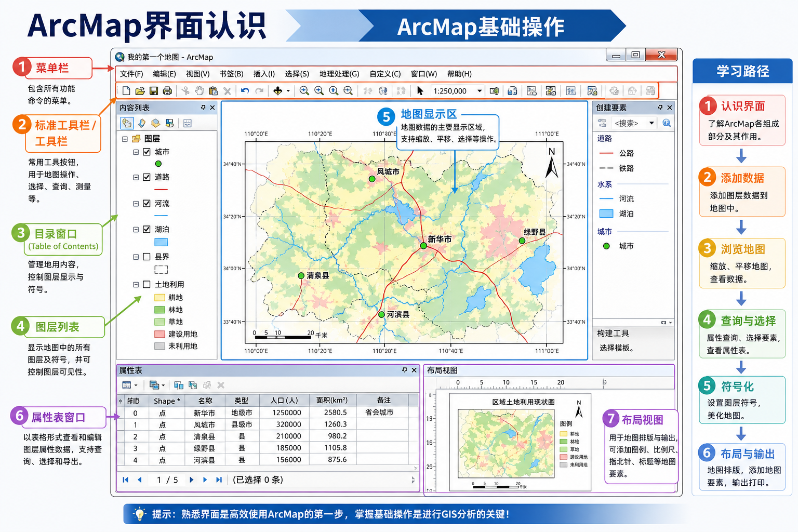Select the 公路 feature template
Image resolution: width=798 pixels, height=532 pixels.
click(617, 153)
